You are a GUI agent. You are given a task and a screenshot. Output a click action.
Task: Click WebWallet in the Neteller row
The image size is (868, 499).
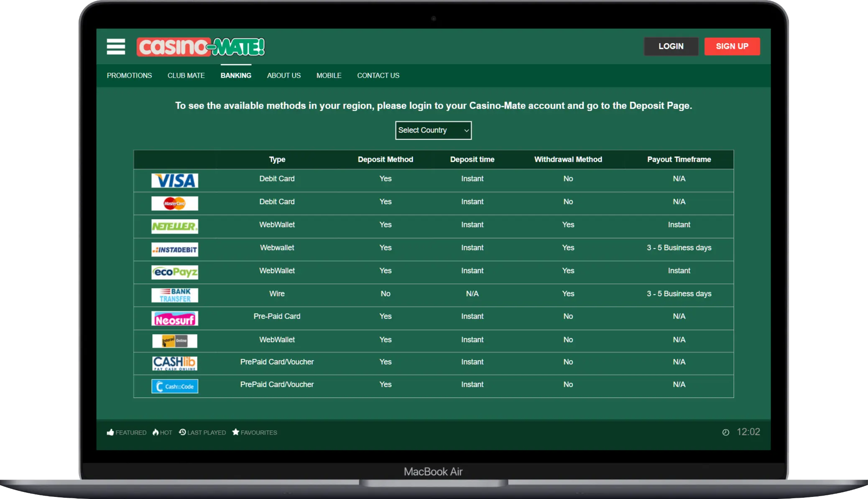tap(277, 225)
